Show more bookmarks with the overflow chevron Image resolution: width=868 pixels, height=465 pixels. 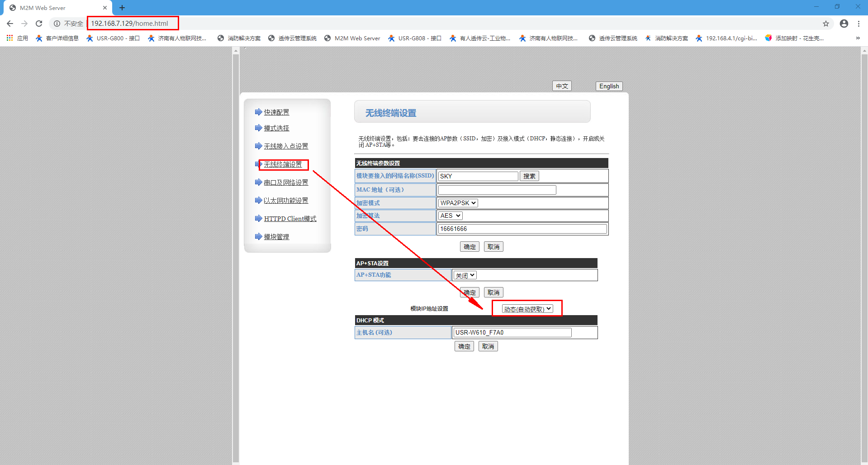858,38
